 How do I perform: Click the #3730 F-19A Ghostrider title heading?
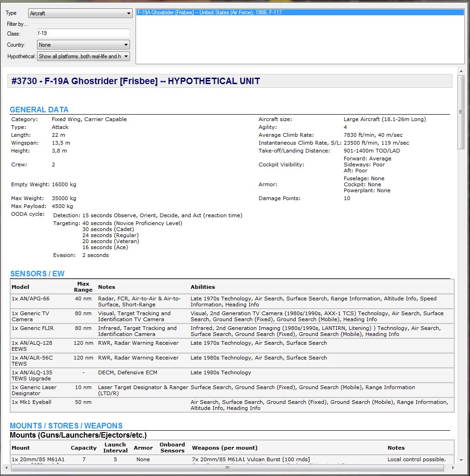pyautogui.click(x=136, y=81)
